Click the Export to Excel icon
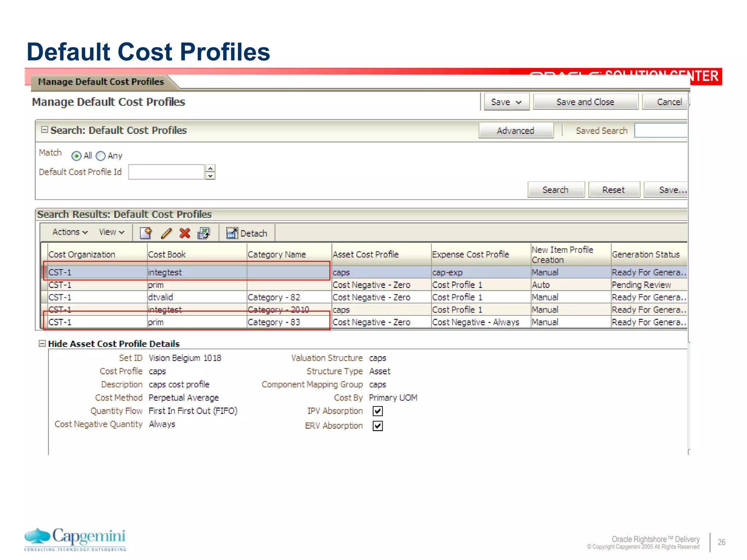This screenshot has height=560, width=747. coord(204,233)
